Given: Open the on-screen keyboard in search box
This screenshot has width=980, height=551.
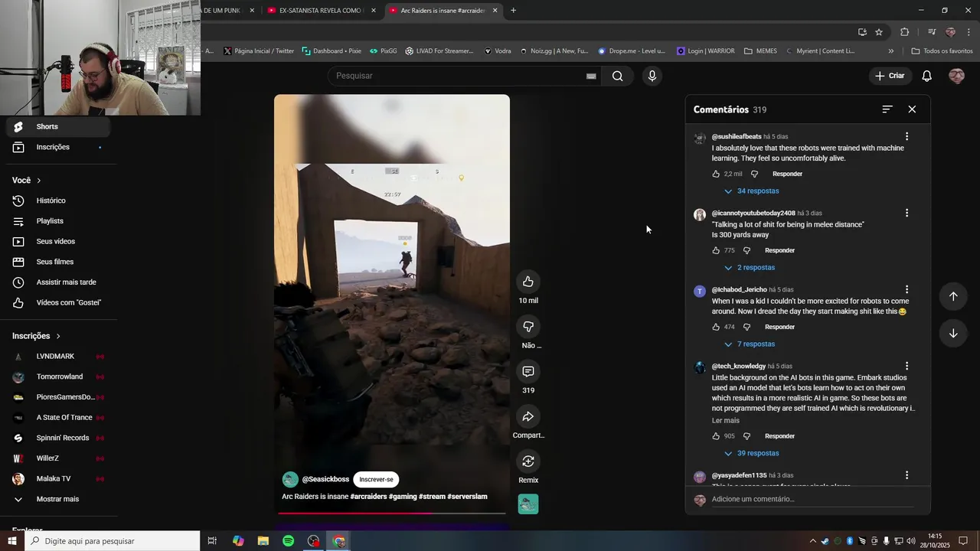Looking at the screenshot, I should point(591,76).
